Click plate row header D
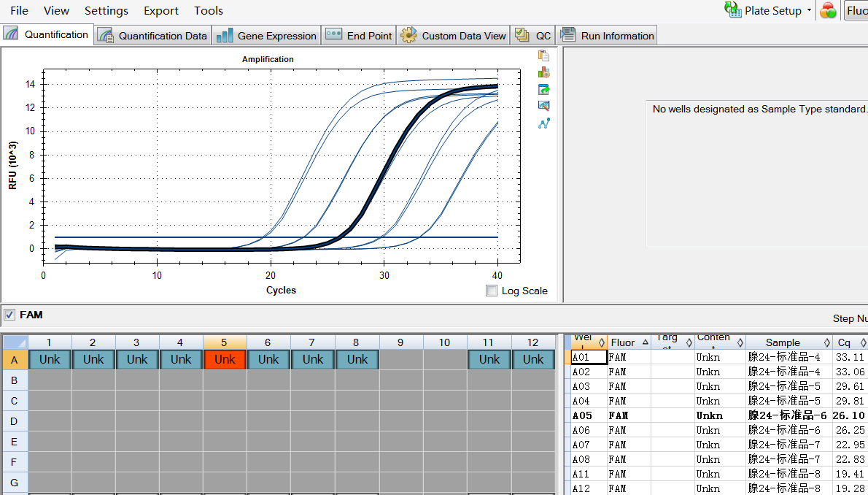 pos(15,421)
